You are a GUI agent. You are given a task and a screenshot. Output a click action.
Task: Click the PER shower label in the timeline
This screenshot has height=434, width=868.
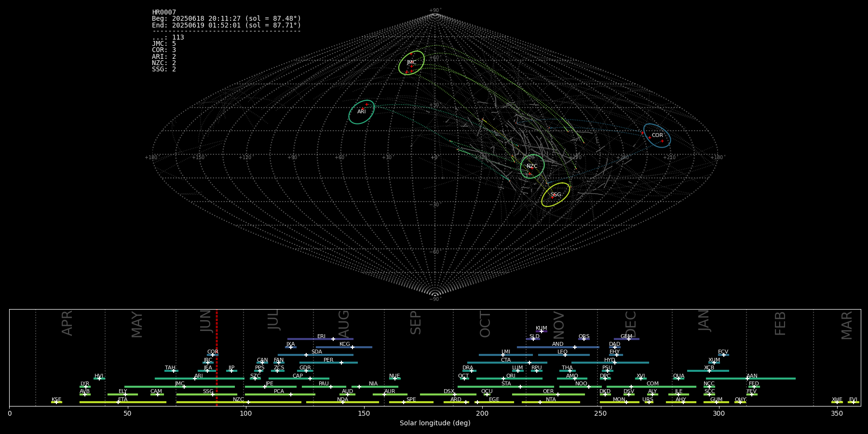pos(328,360)
